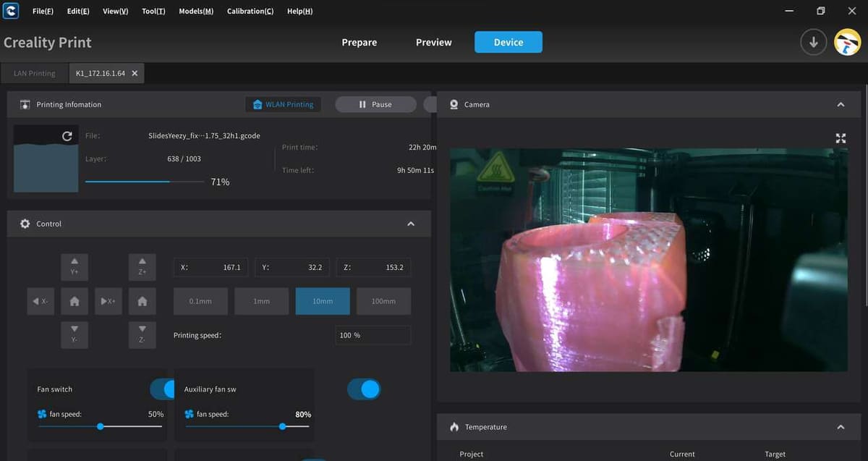
Task: Click the X- move left button
Action: pyautogui.click(x=41, y=301)
